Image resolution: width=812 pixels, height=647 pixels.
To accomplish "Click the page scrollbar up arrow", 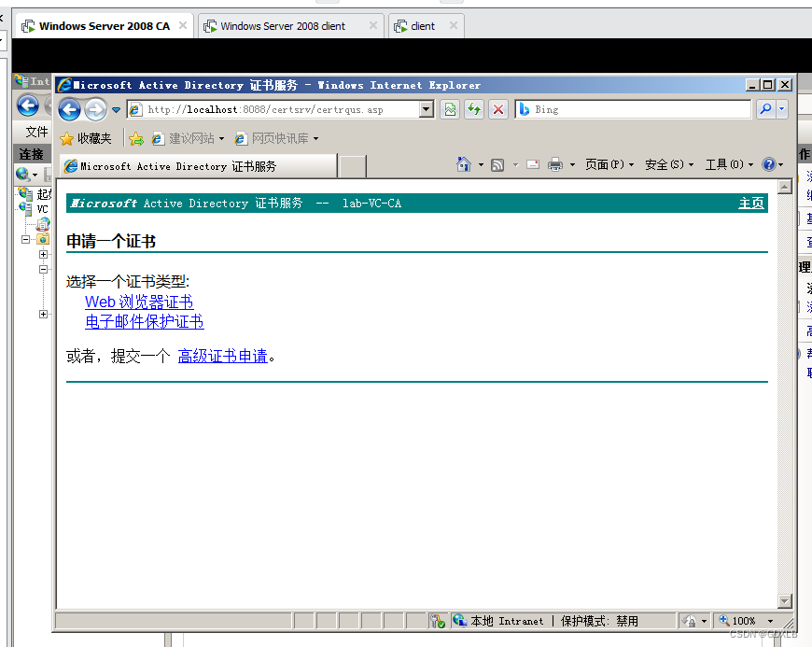I will [x=785, y=187].
